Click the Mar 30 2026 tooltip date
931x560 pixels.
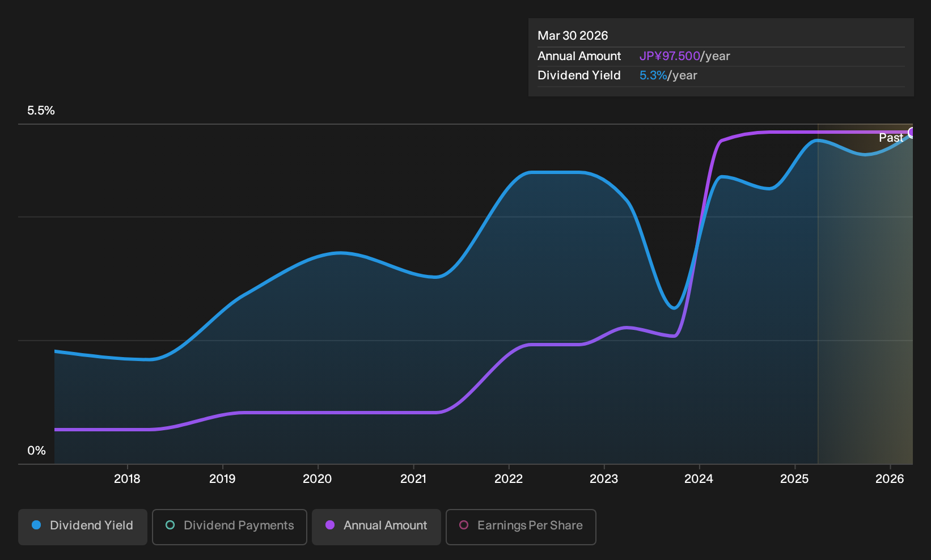point(573,36)
